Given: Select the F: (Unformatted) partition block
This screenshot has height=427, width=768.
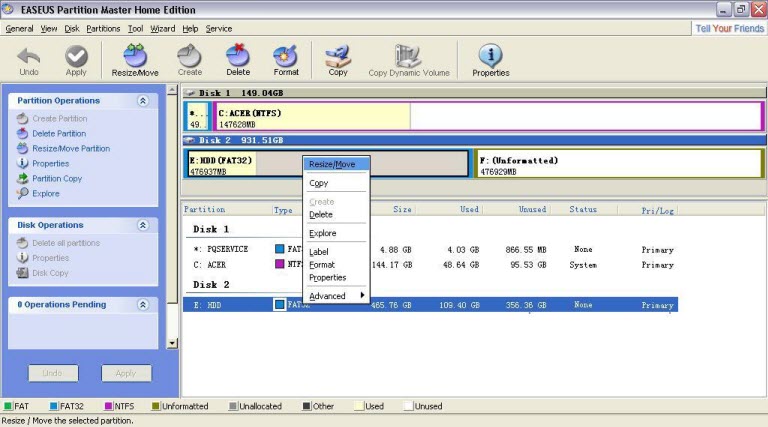Looking at the screenshot, I should pyautogui.click(x=619, y=164).
